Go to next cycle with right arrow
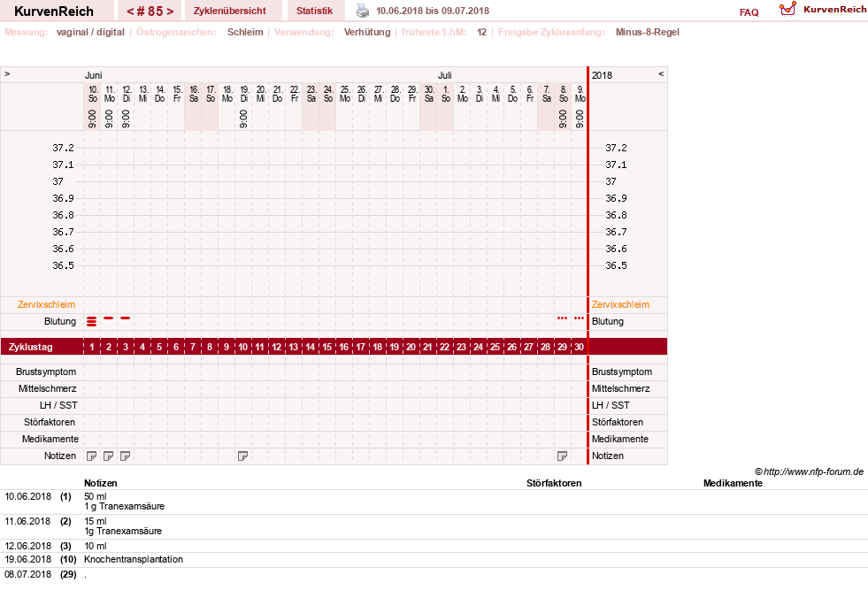The width and height of the screenshot is (868, 613). pos(171,11)
